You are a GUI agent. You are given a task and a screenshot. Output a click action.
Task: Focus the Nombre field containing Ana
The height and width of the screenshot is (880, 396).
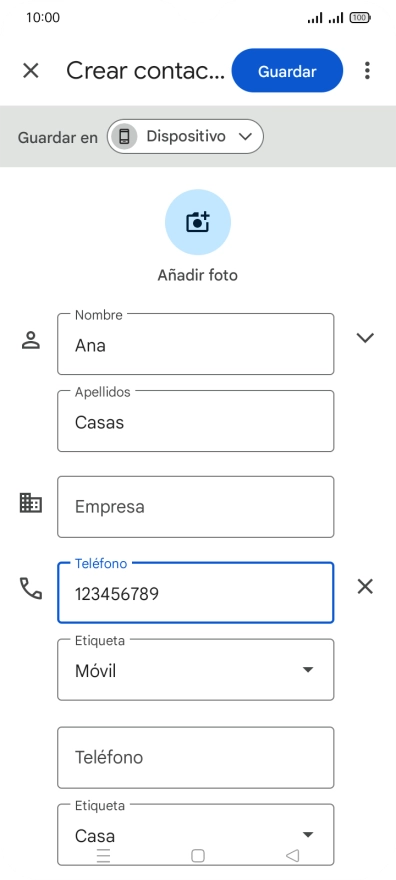point(196,344)
